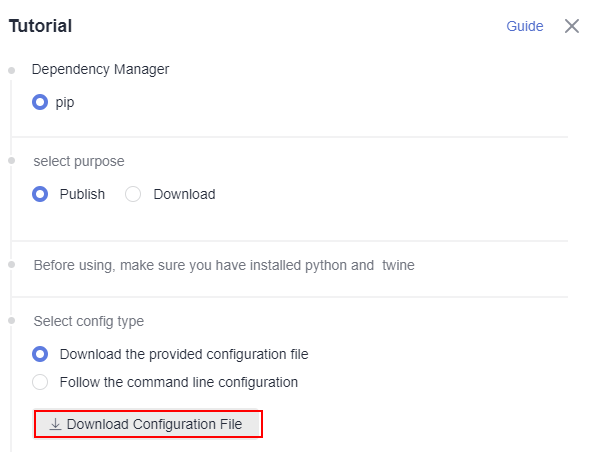Viewport: 598px width, 452px height.
Task: Click the select purpose step bullet
Action: pyautogui.click(x=11, y=161)
